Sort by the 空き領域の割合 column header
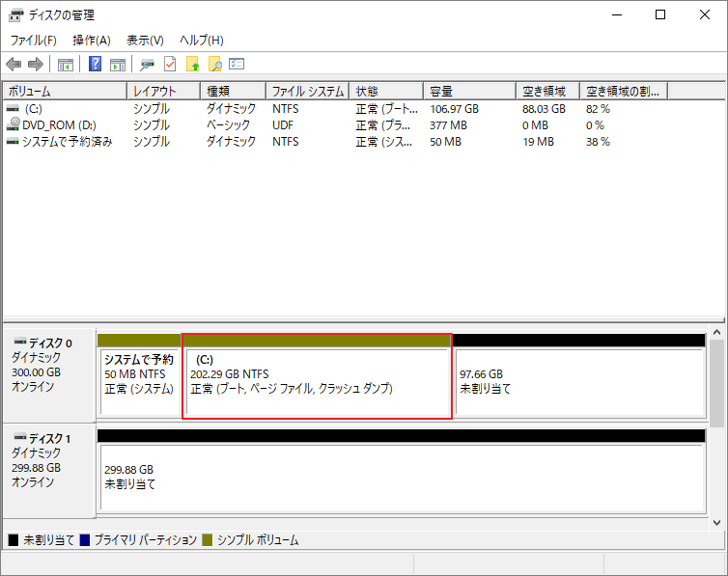This screenshot has width=728, height=576. click(624, 92)
